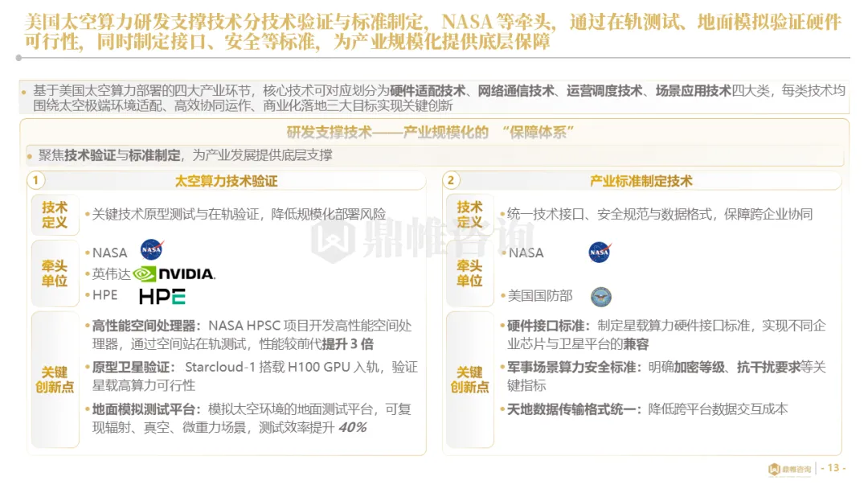868x489 pixels.
Task: Click the left panel 关键创新点 label box
Action: tap(55, 380)
